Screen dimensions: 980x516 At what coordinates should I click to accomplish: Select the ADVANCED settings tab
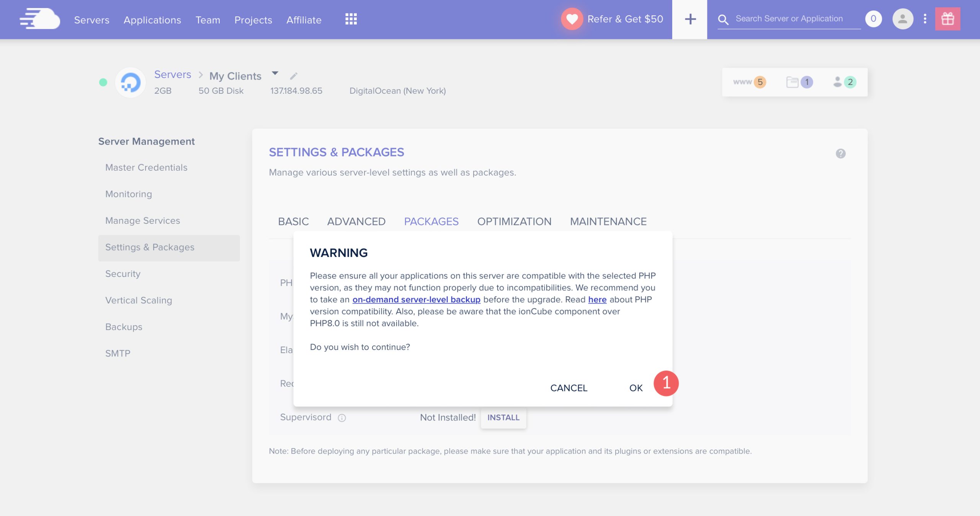356,221
